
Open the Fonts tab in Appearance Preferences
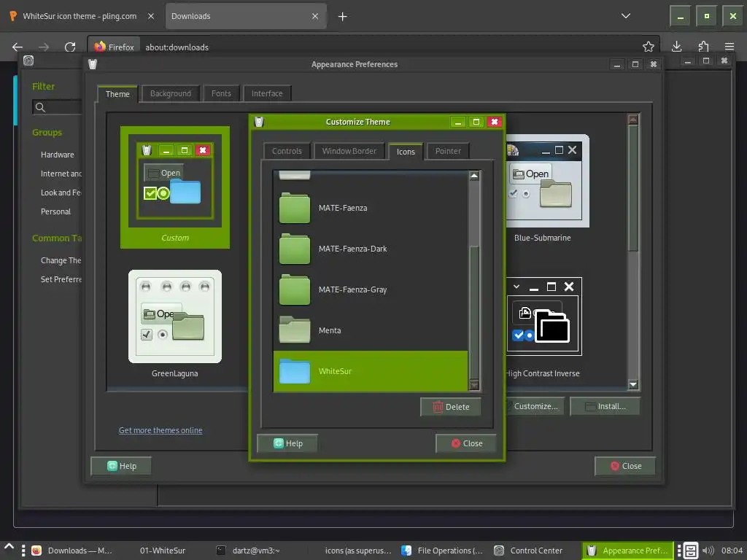pyautogui.click(x=221, y=93)
